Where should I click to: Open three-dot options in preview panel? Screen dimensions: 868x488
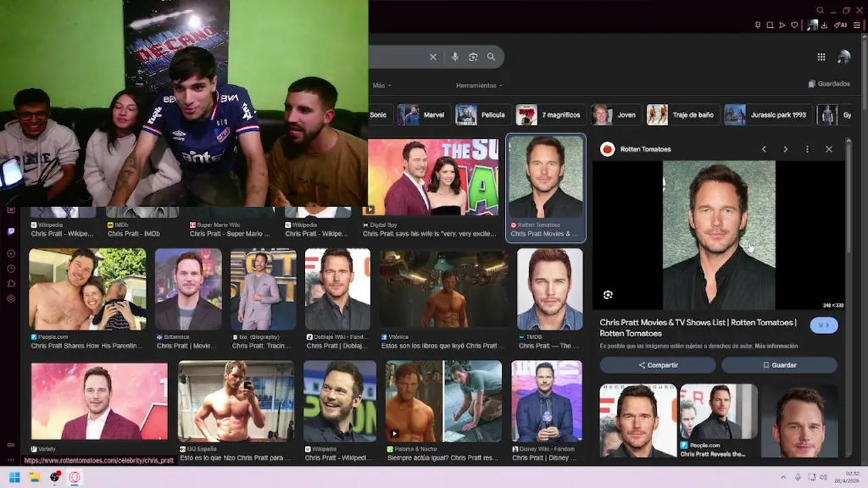coord(807,149)
